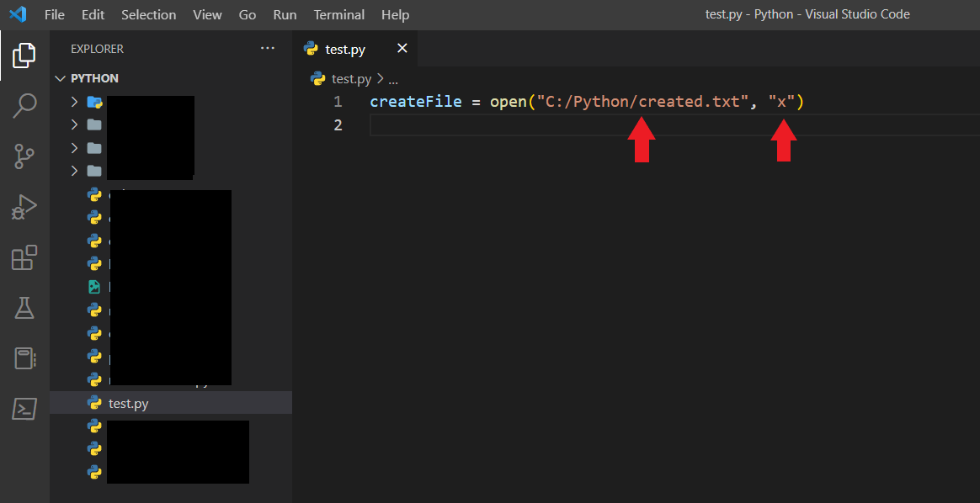Open Explorer more actions ellipsis
The height and width of the screenshot is (503, 980).
coord(268,49)
